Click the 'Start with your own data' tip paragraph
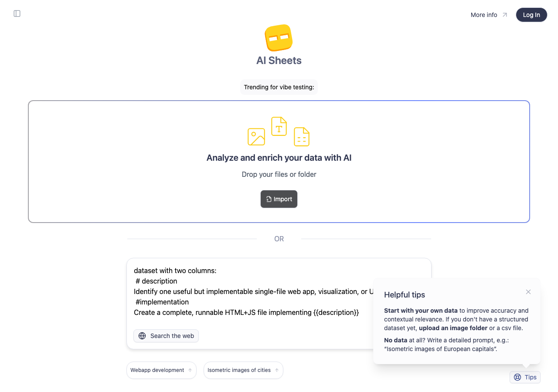Screen dimensions: 558x392 (456, 319)
